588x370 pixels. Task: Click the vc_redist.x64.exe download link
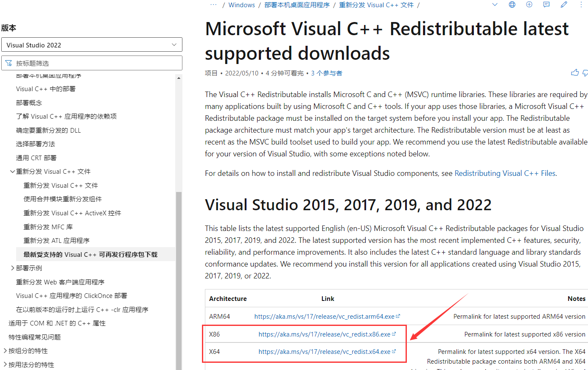[327, 352]
